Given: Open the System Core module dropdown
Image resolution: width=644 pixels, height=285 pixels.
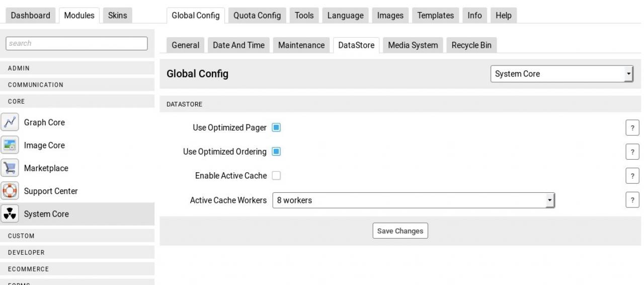Looking at the screenshot, I should pyautogui.click(x=561, y=74).
